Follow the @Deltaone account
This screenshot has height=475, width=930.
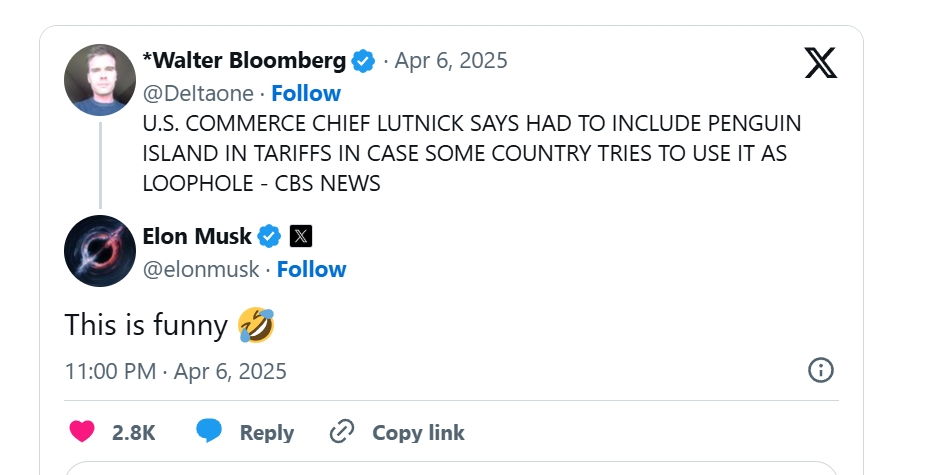pyautogui.click(x=306, y=93)
